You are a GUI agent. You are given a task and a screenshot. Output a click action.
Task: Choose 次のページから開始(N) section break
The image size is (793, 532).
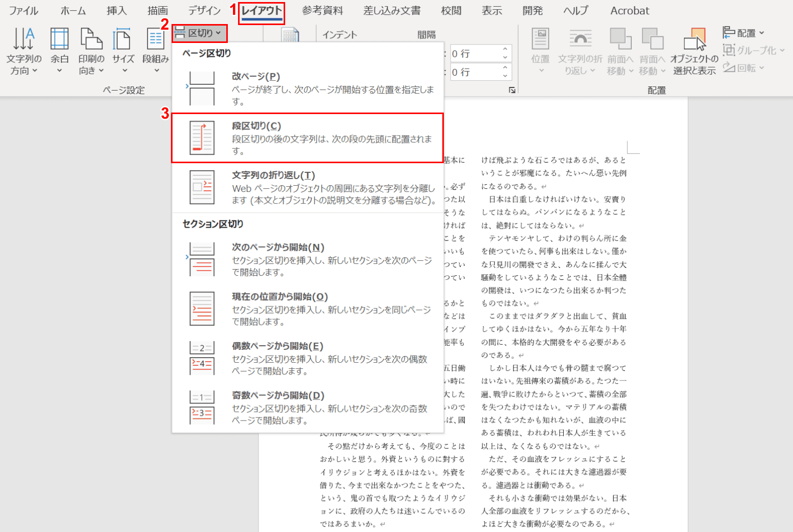click(308, 259)
